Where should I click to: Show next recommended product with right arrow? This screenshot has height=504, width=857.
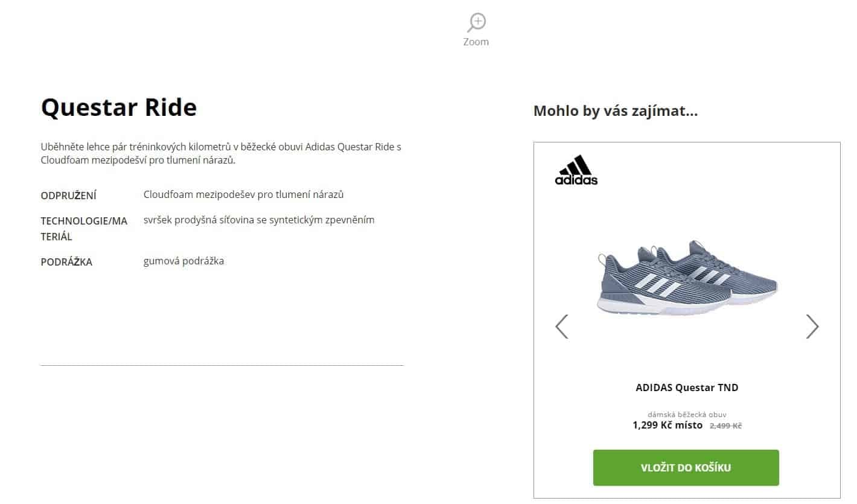tap(812, 327)
